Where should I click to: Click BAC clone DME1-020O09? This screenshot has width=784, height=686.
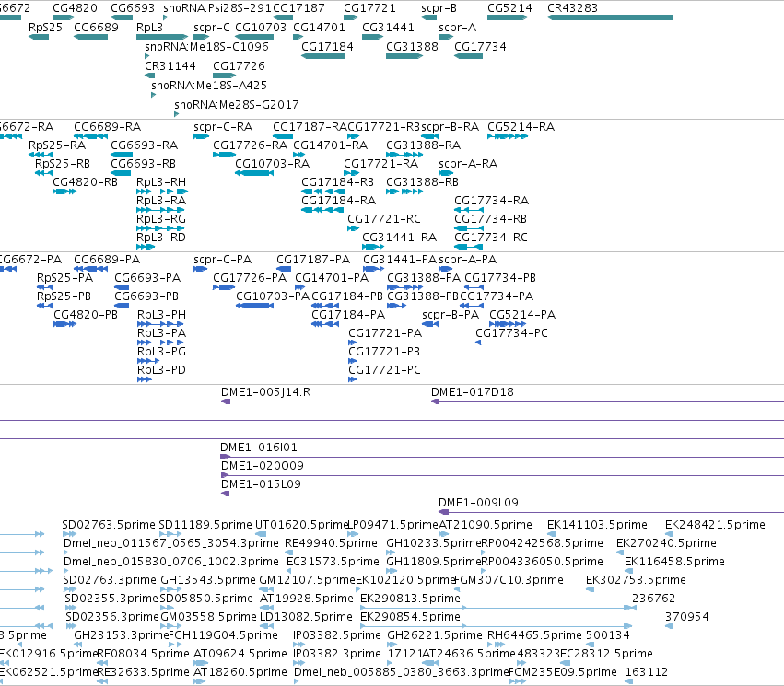(502, 475)
